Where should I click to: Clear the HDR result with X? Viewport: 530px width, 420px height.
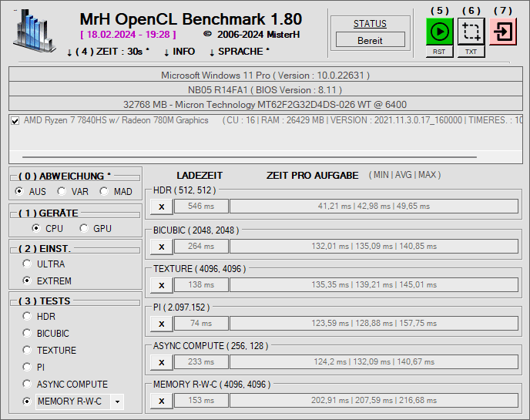click(x=162, y=207)
